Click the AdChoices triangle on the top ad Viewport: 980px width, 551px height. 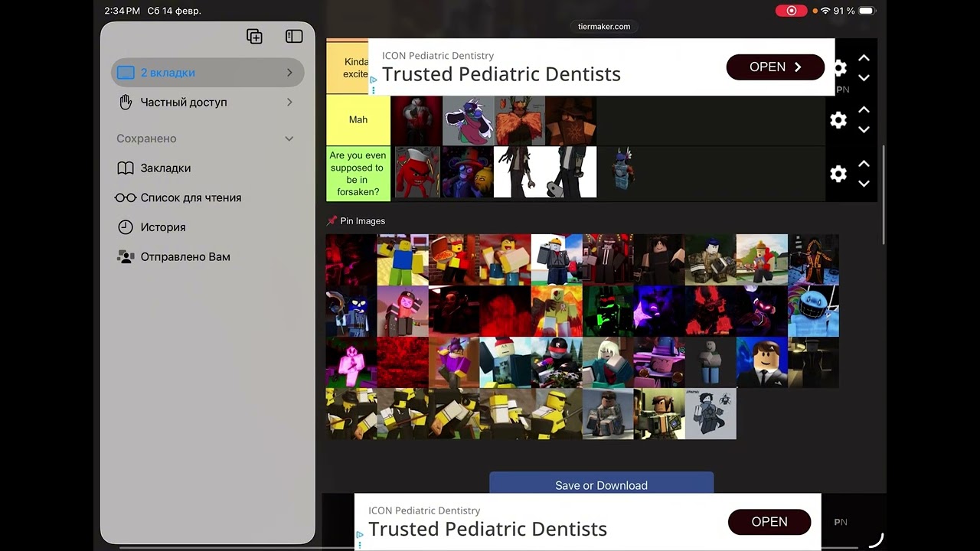pos(373,79)
